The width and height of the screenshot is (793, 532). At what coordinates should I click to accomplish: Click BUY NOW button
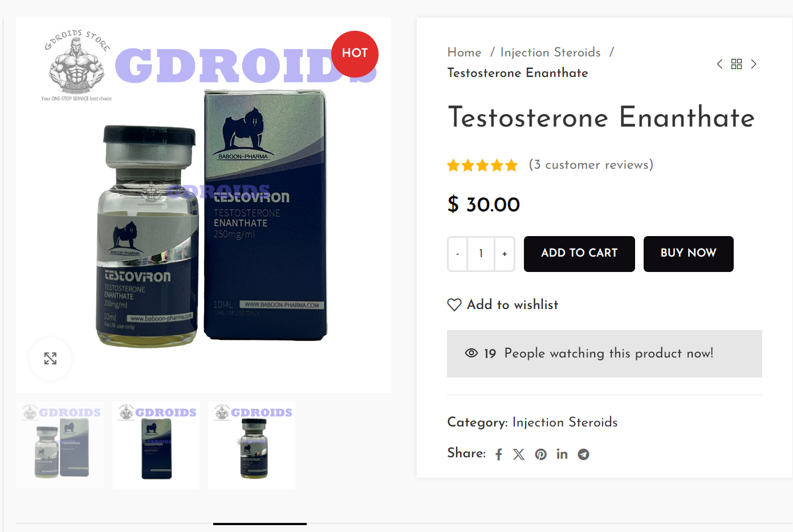[689, 254]
